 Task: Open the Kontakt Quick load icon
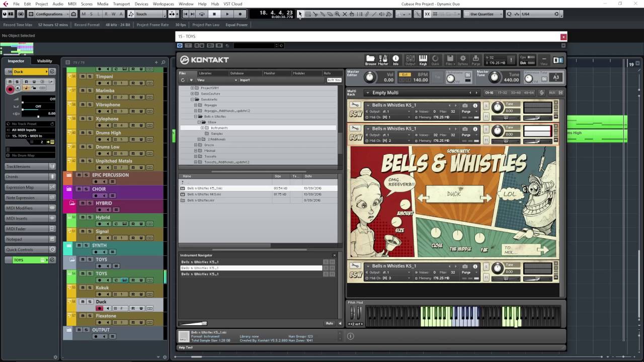(435, 59)
